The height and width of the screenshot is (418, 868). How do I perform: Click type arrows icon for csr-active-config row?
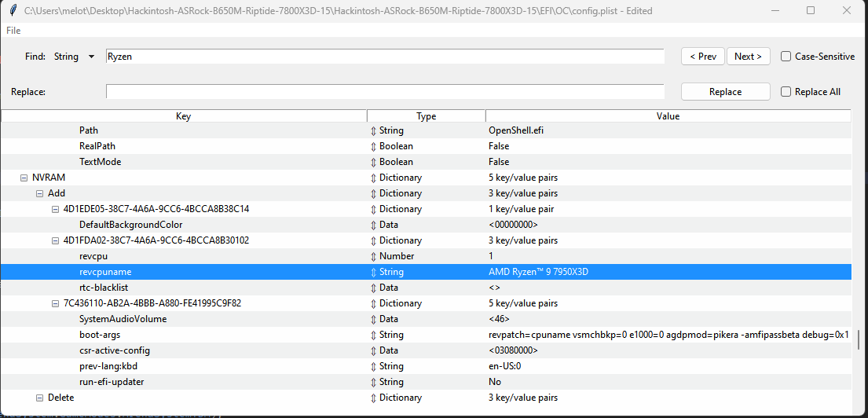click(x=374, y=350)
